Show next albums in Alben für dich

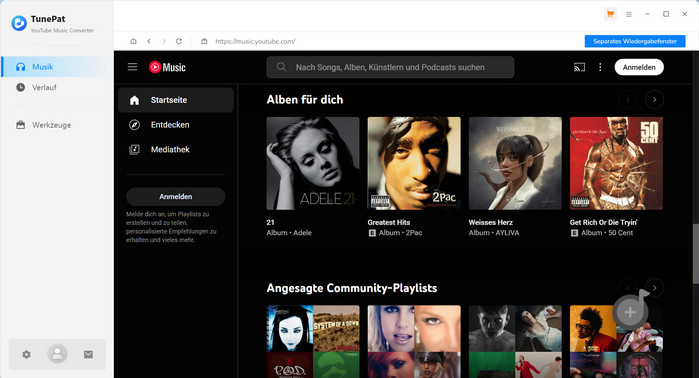[x=654, y=99]
